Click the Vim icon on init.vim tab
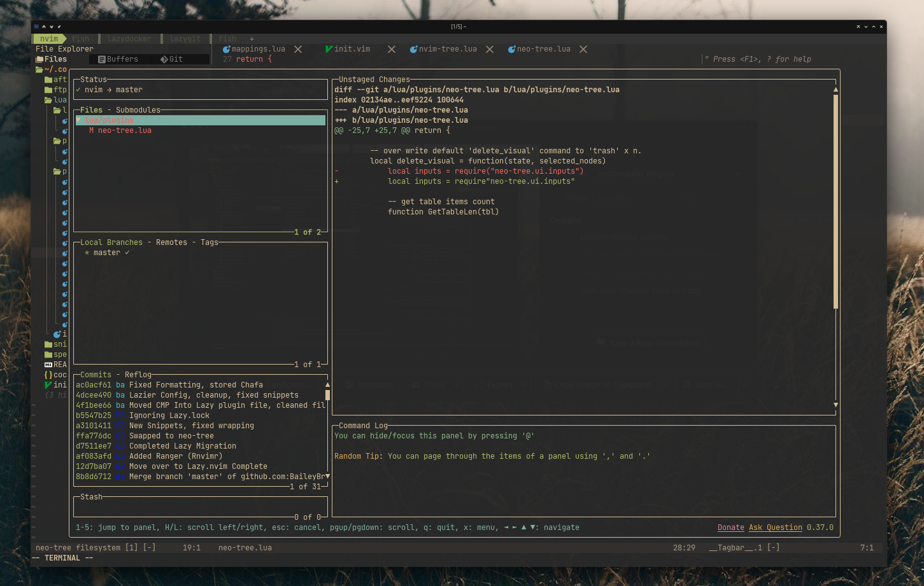 (x=329, y=49)
